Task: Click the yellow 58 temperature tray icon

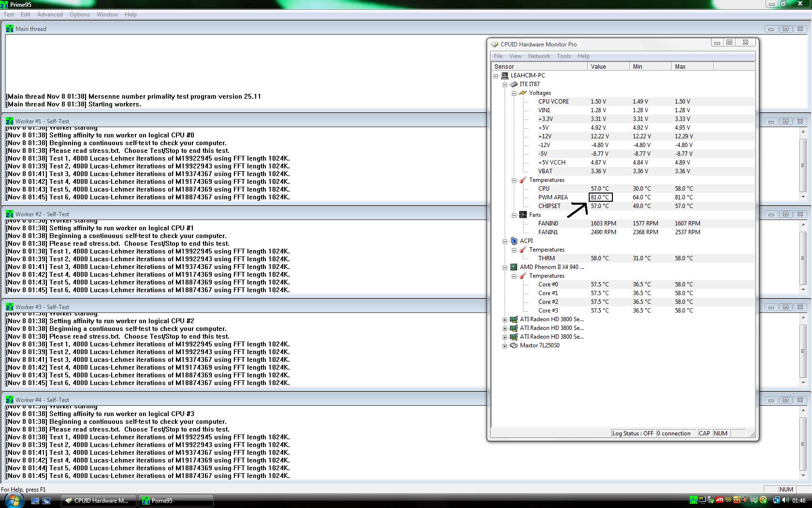Action: [x=728, y=500]
